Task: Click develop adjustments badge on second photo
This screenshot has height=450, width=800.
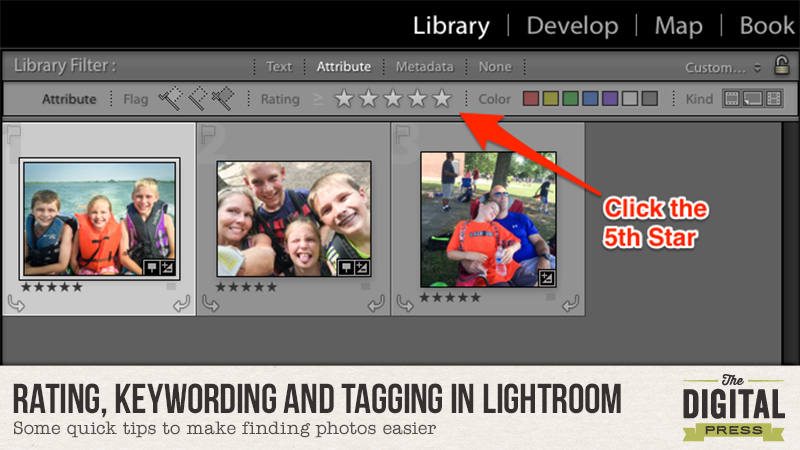Action: (362, 267)
